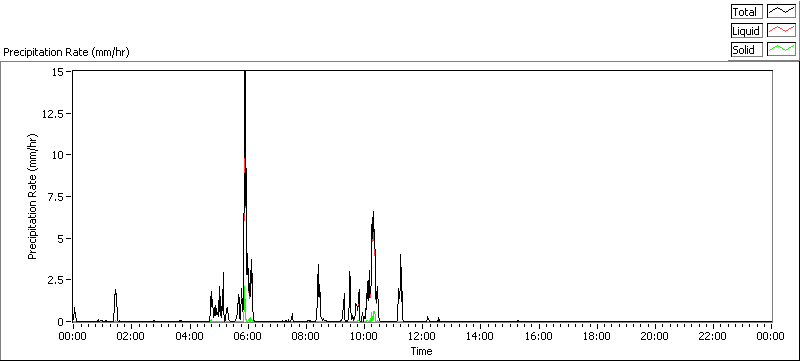800x361 pixels.
Task: Click the 10:00 time axis label
Action: click(364, 336)
